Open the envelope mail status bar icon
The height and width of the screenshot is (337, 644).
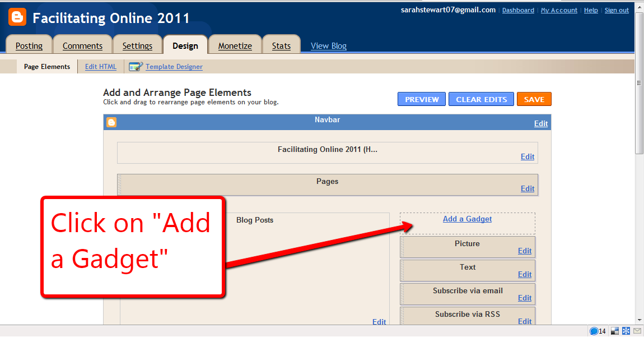637,331
